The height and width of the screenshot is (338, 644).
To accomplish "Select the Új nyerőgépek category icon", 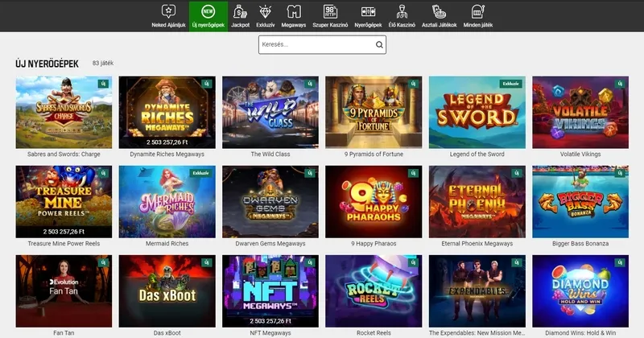I will [x=207, y=11].
